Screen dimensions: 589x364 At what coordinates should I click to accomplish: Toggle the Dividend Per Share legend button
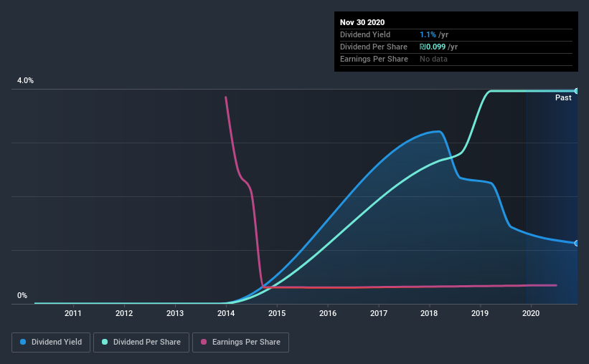click(x=141, y=343)
